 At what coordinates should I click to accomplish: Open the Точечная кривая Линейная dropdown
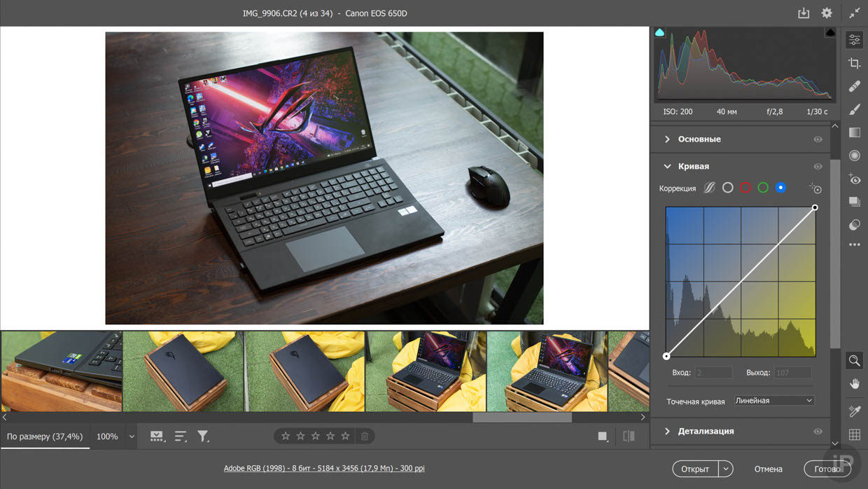(773, 401)
